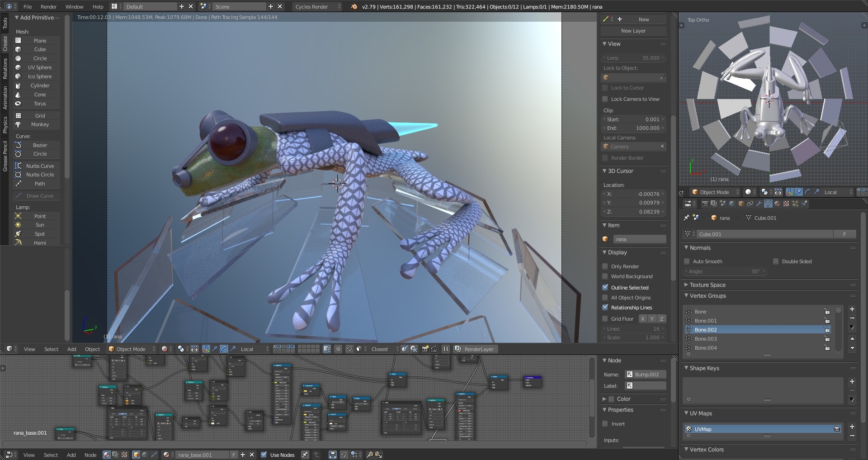This screenshot has height=460, width=868.
Task: Add a Sun lamp
Action: coord(37,225)
